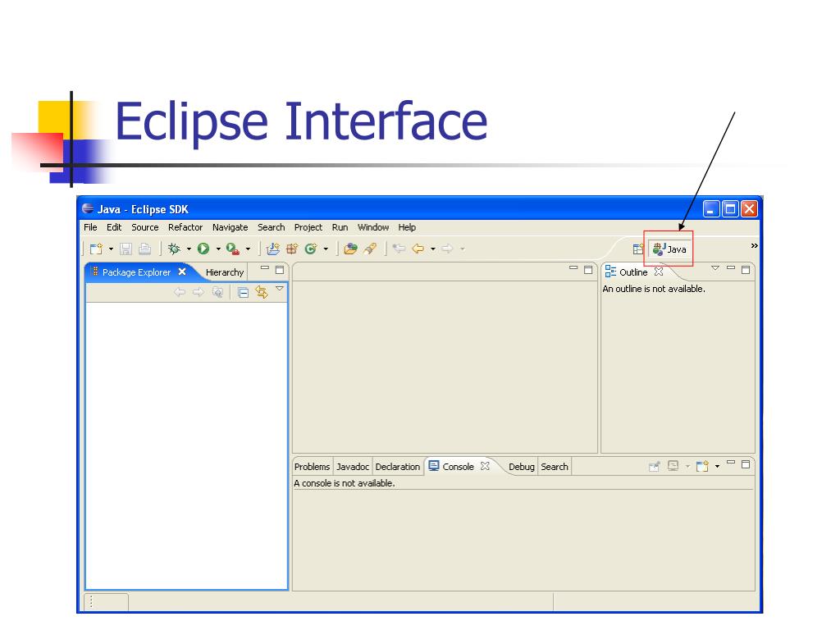The height and width of the screenshot is (630, 840).
Task: Click the New wizard toolbar icon
Action: tap(97, 249)
